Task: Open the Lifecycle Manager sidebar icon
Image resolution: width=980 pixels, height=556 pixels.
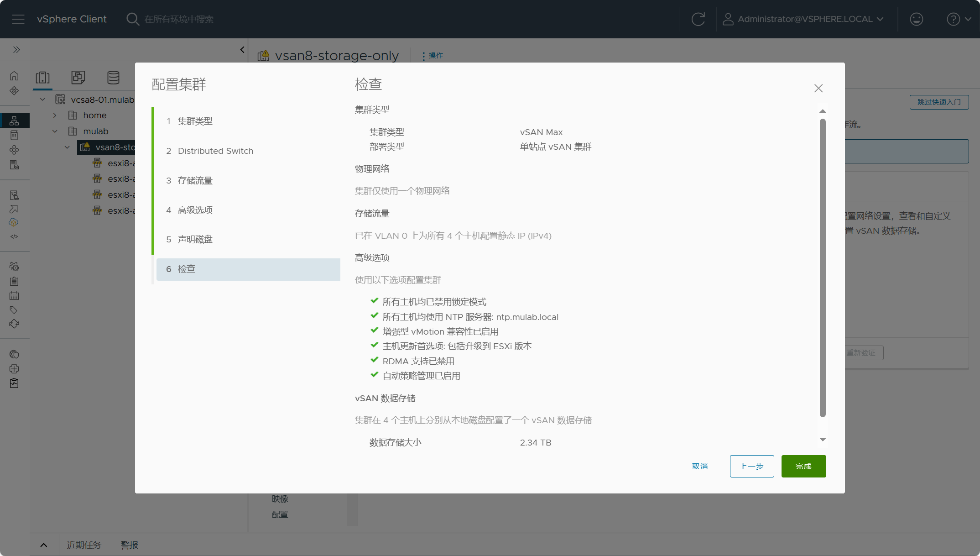Action: [x=14, y=324]
